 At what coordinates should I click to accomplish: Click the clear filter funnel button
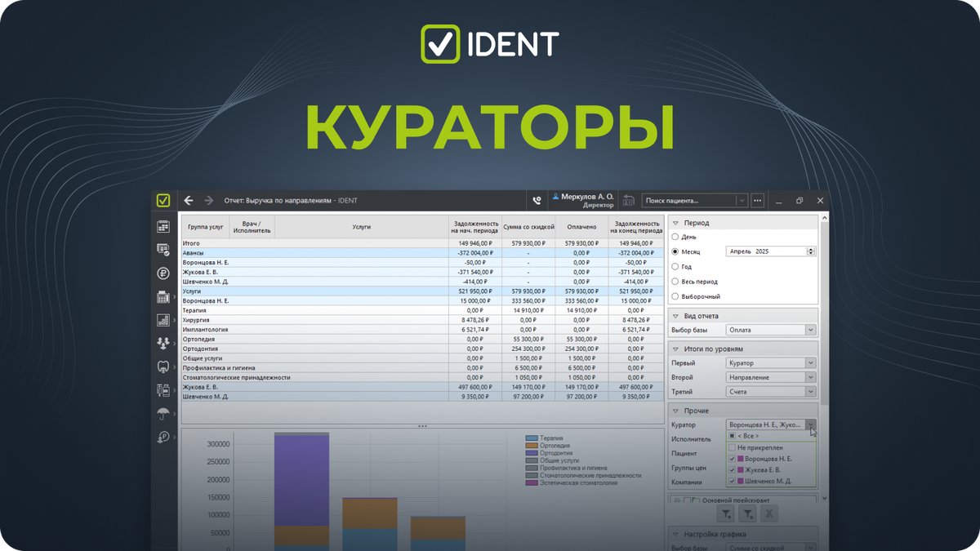point(747,513)
